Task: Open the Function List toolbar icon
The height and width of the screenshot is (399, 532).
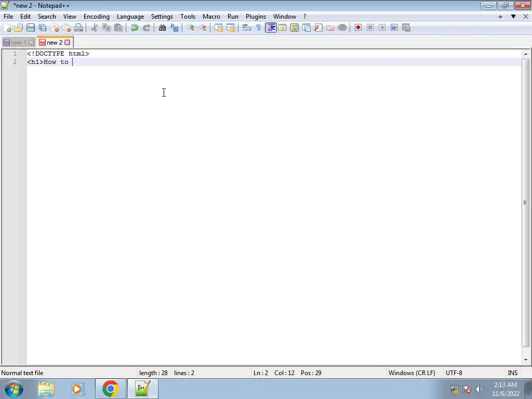Action: pyautogui.click(x=318, y=28)
